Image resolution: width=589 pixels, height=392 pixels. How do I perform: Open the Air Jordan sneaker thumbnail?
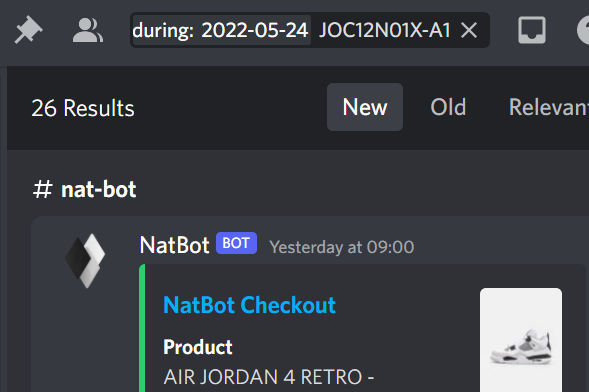coord(521,340)
